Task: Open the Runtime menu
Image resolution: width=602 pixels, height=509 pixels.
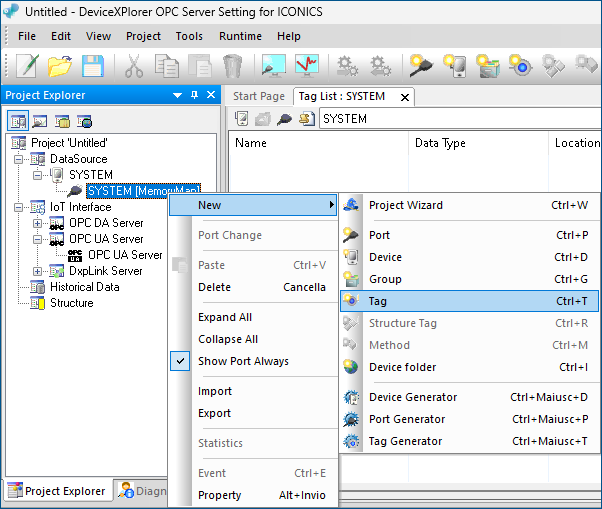Action: click(240, 36)
